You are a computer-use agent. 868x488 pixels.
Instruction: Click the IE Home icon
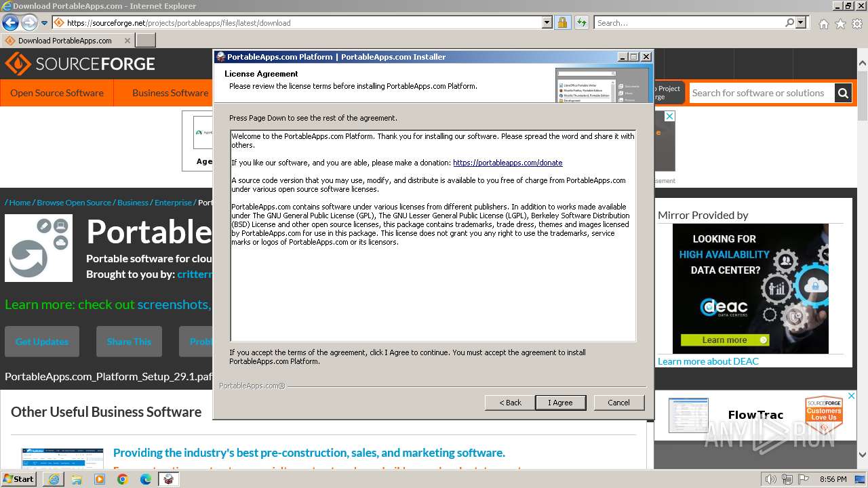pyautogui.click(x=823, y=24)
